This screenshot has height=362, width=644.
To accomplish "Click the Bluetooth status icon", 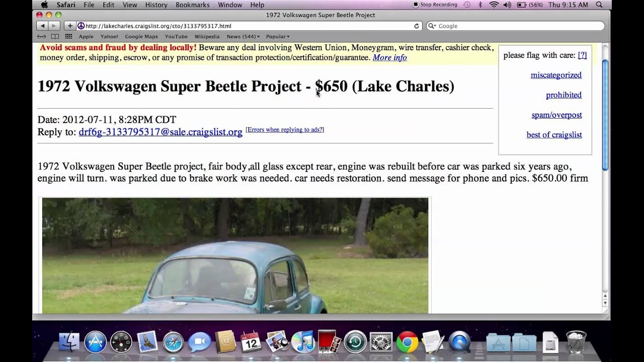I will click(x=480, y=5).
